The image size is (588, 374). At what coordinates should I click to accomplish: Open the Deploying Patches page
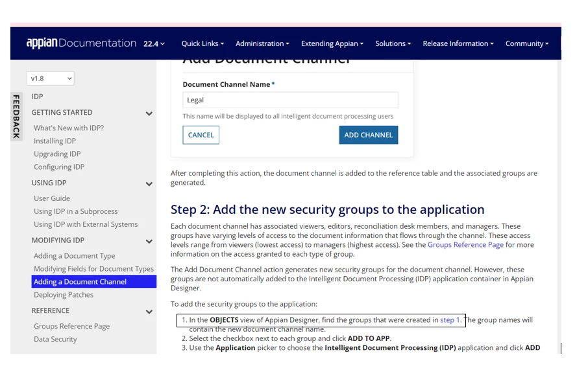click(64, 295)
